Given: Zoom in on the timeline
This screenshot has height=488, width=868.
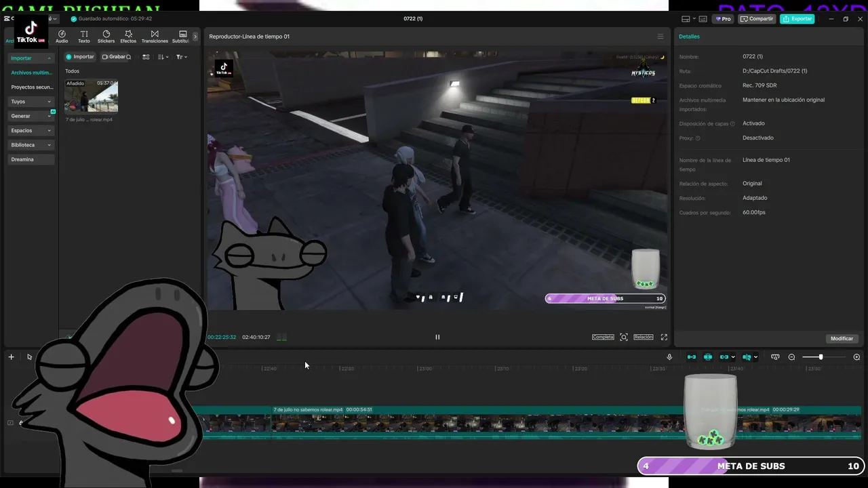Looking at the screenshot, I should [x=856, y=357].
